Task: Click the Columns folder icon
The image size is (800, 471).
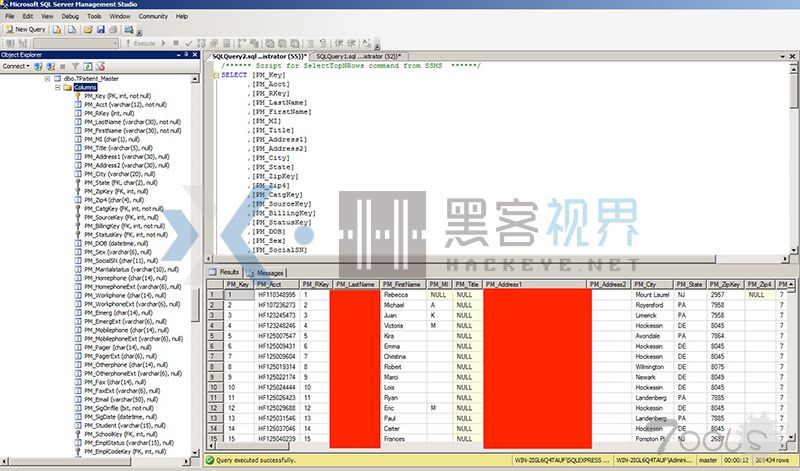Action: coord(66,87)
